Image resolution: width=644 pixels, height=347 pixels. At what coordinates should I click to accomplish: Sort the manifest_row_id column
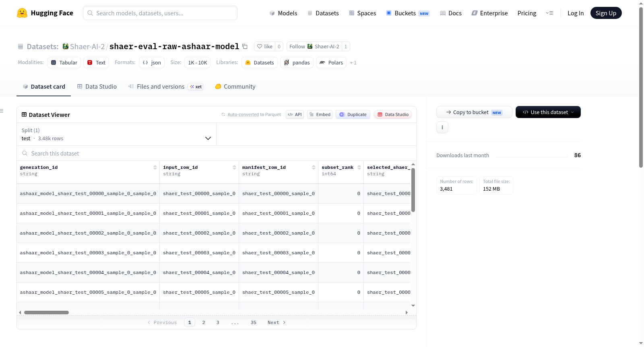point(314,167)
